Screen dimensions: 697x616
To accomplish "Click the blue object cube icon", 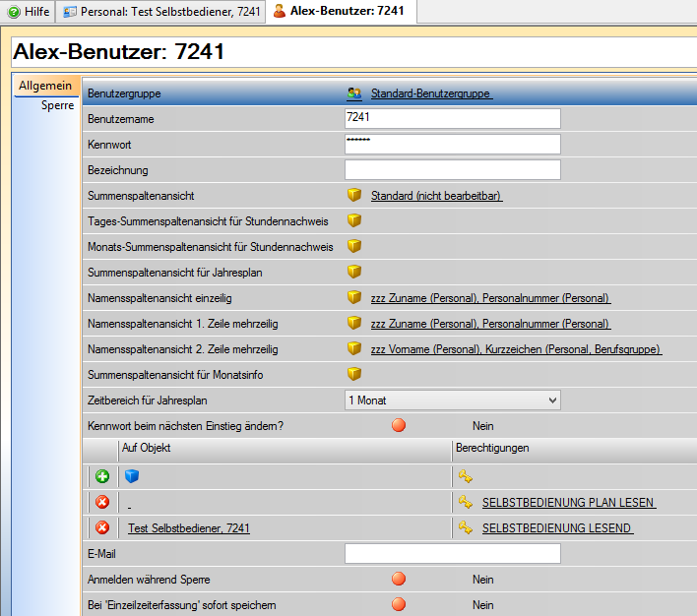I will [x=133, y=476].
